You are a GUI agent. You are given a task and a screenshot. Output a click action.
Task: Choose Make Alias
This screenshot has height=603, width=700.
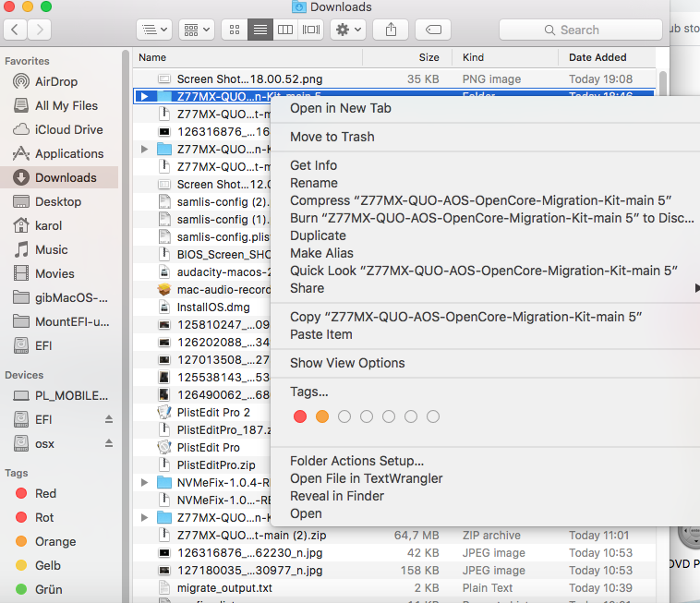(321, 253)
